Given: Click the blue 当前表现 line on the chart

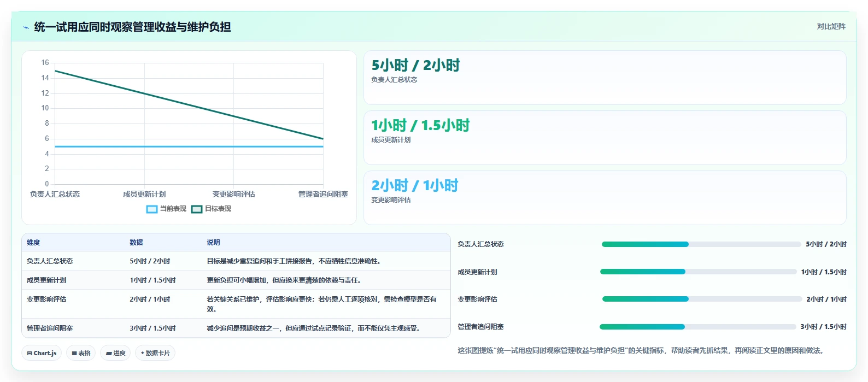Looking at the screenshot, I should point(189,146).
